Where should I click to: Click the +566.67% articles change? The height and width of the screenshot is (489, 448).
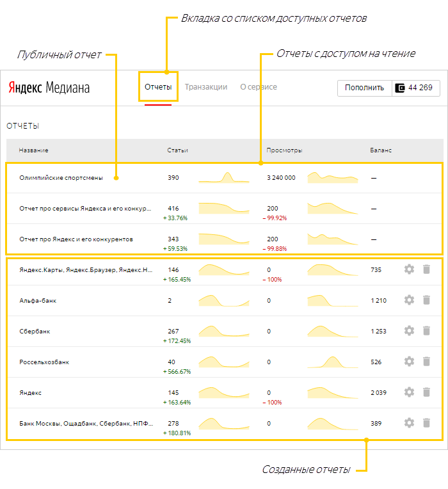tap(177, 372)
